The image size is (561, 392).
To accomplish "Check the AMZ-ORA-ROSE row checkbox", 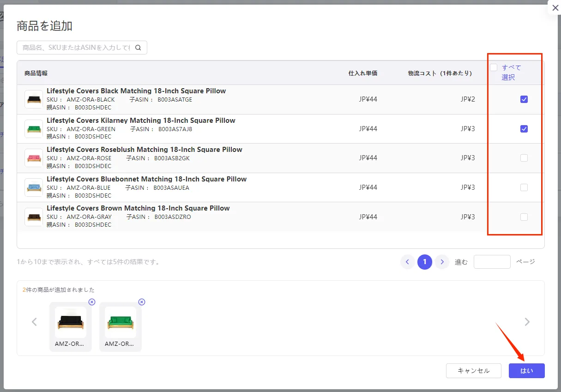I will [x=524, y=158].
